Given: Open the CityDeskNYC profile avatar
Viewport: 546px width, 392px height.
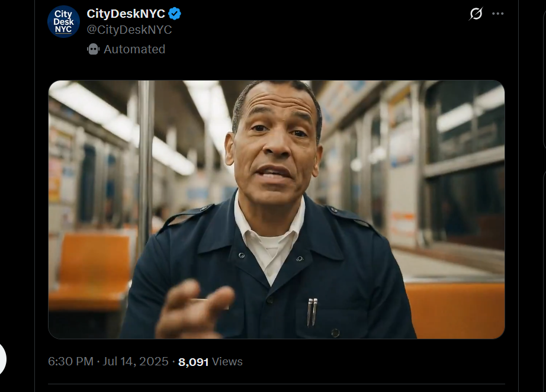Looking at the screenshot, I should (x=63, y=21).
